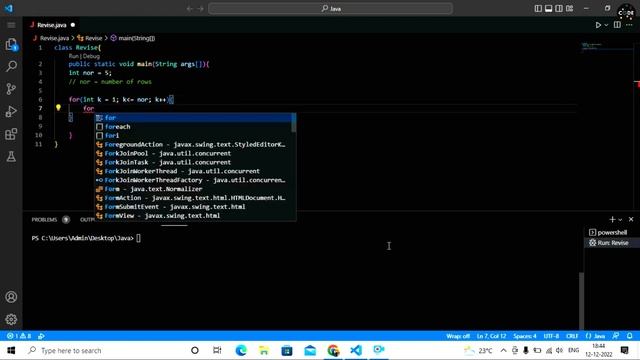Image resolution: width=640 pixels, height=360 pixels.
Task: Click the lightbulb quick fix icon
Action: pos(58,108)
